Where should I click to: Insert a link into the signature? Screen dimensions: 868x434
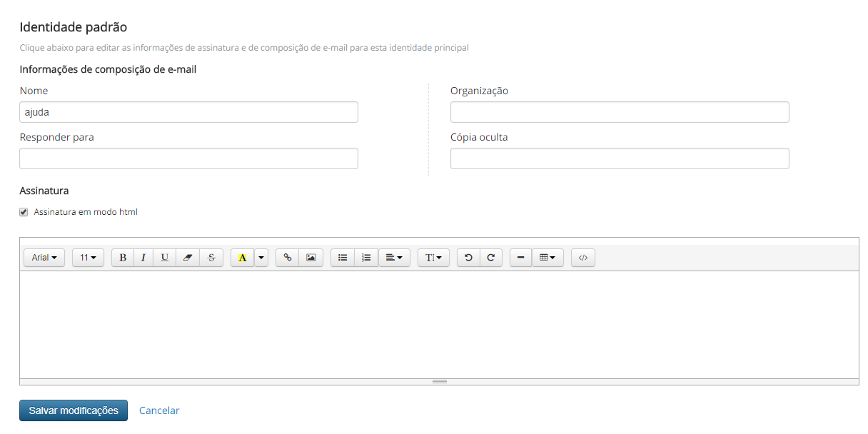click(288, 258)
